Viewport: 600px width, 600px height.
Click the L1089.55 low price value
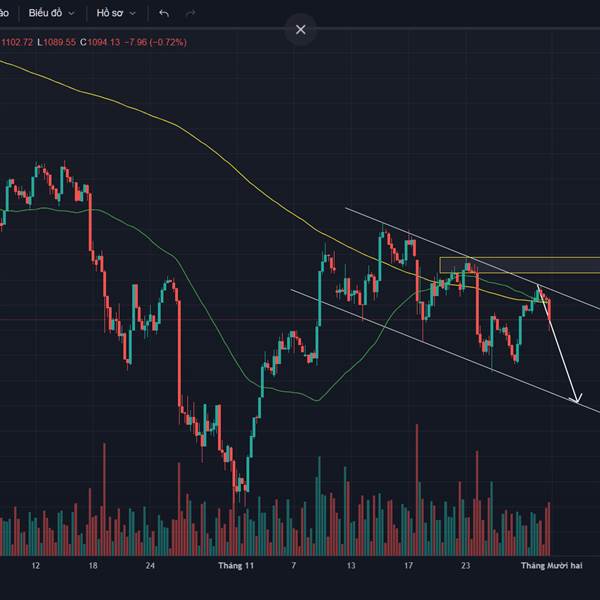[56, 42]
